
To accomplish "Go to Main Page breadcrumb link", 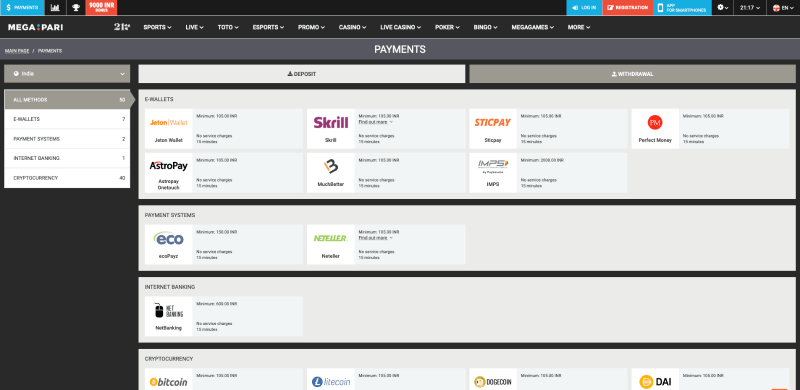I will click(17, 51).
